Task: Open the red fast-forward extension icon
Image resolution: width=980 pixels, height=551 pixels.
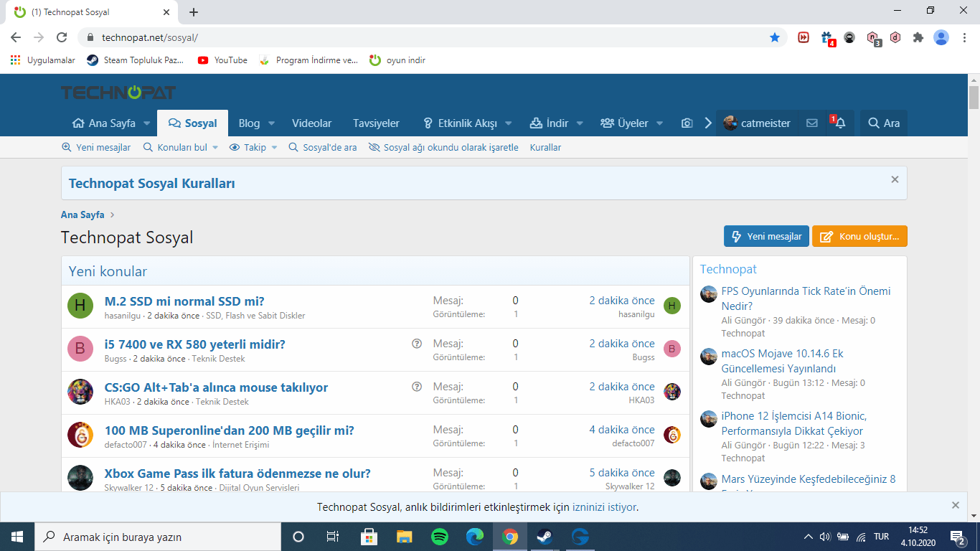Action: [x=804, y=37]
